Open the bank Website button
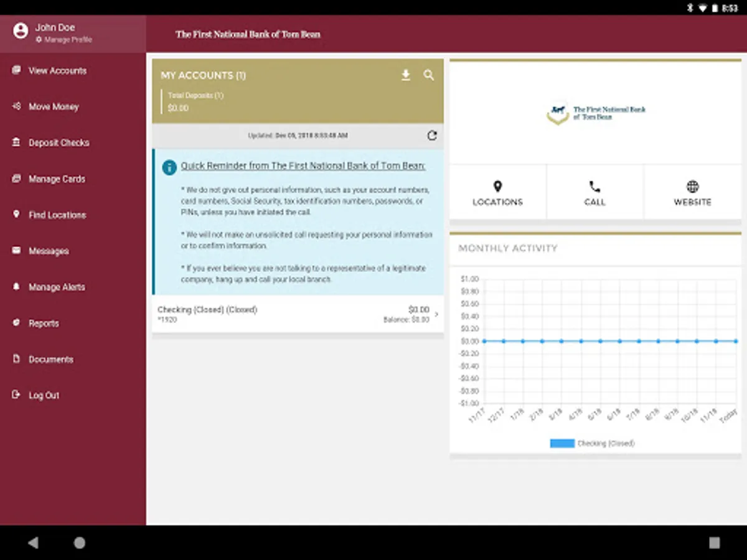 click(x=692, y=192)
